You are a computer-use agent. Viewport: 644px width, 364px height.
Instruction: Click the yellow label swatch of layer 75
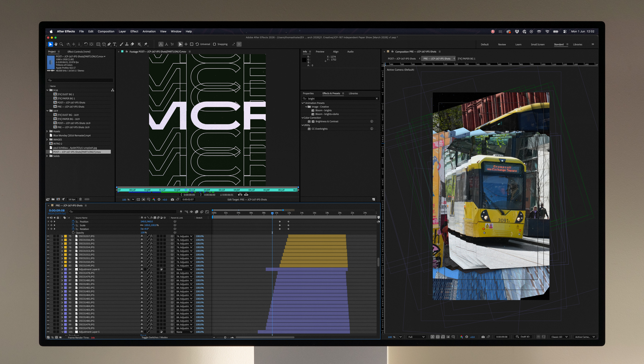point(65,236)
